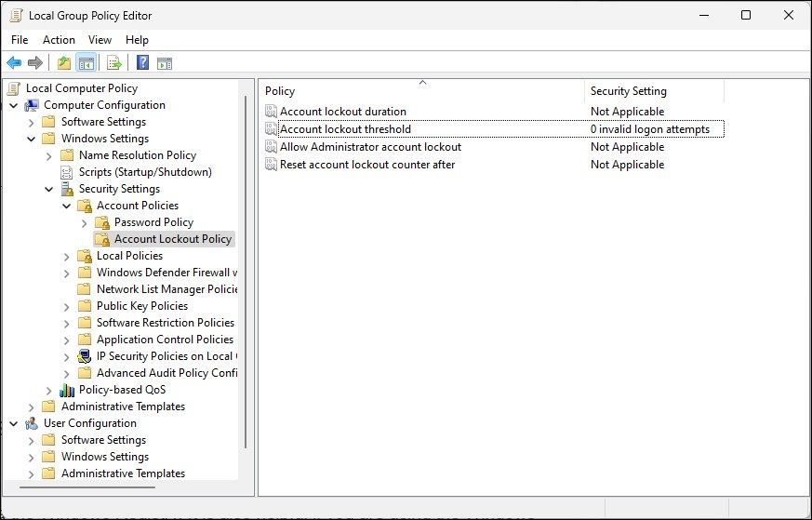Open the File menu
This screenshot has height=520, width=812.
[x=20, y=40]
